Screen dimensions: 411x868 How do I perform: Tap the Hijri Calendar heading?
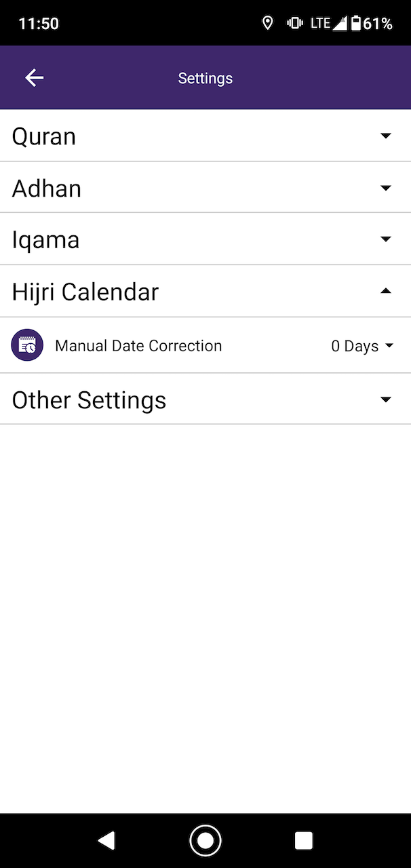click(85, 292)
